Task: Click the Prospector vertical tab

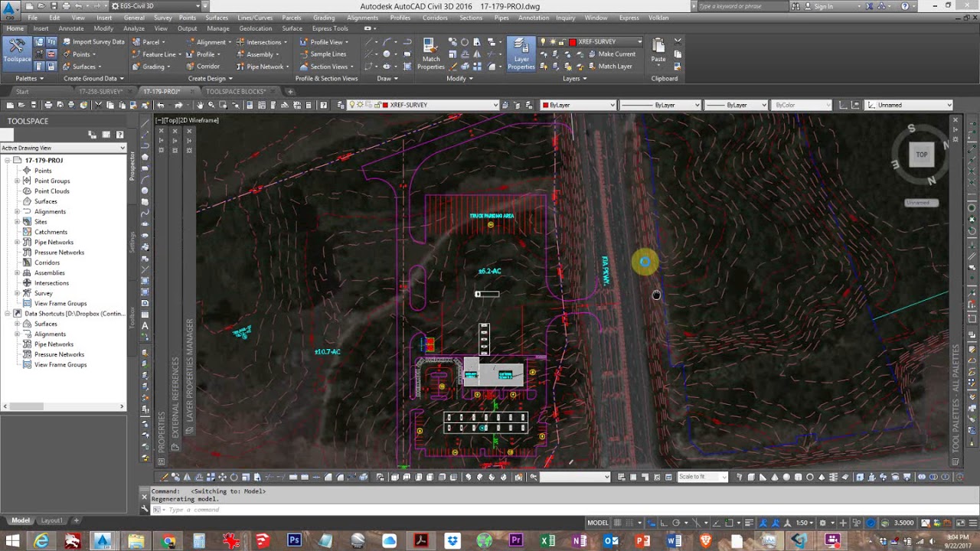Action: tap(132, 166)
